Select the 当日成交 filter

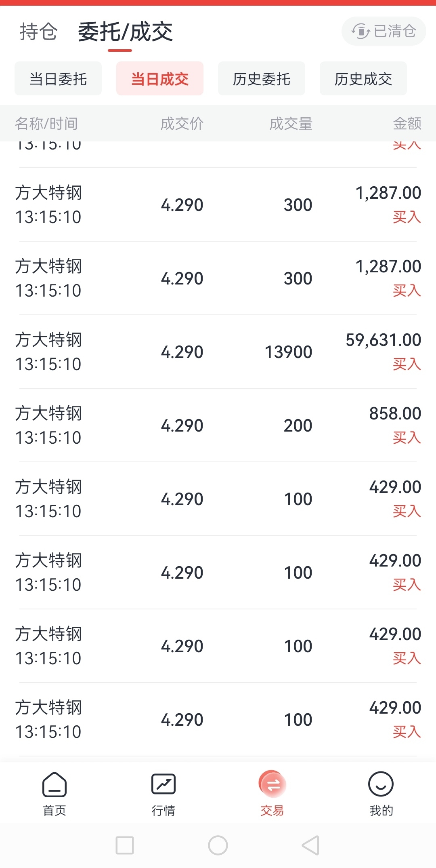click(x=160, y=78)
